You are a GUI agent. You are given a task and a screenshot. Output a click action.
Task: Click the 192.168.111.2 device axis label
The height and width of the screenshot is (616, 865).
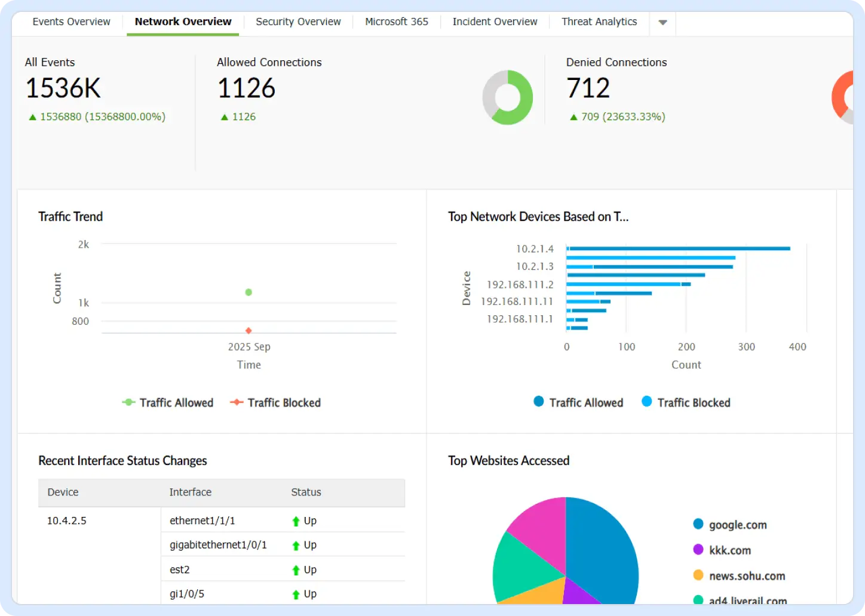pyautogui.click(x=520, y=285)
